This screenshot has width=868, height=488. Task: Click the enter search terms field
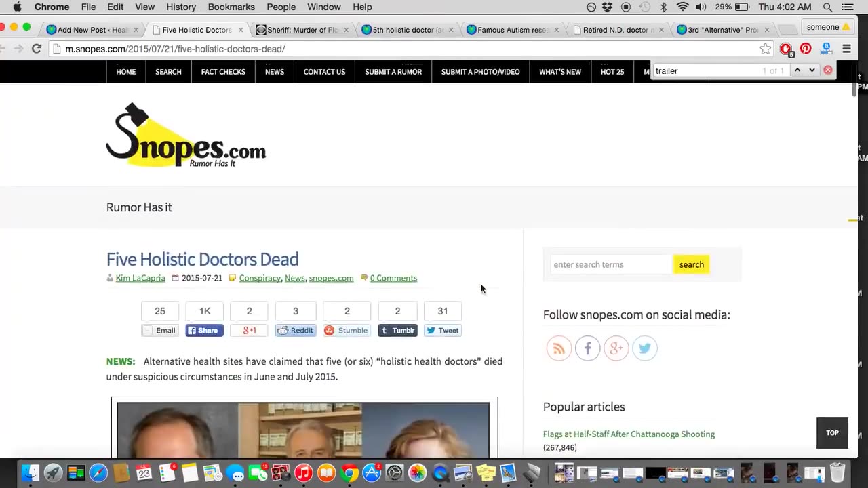611,264
